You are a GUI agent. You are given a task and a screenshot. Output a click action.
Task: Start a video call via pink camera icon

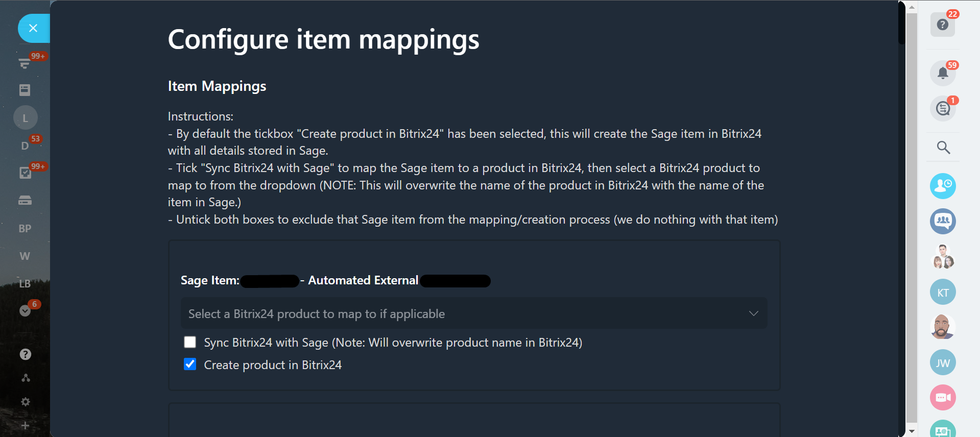(x=943, y=397)
